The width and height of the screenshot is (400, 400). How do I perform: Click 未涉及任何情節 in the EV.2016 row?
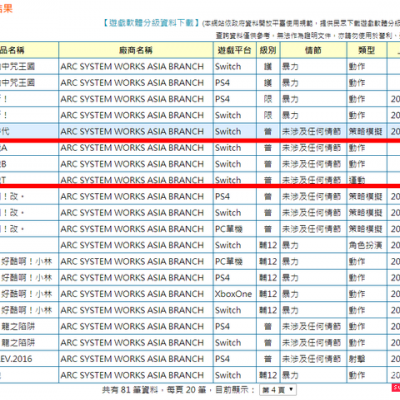point(312,359)
